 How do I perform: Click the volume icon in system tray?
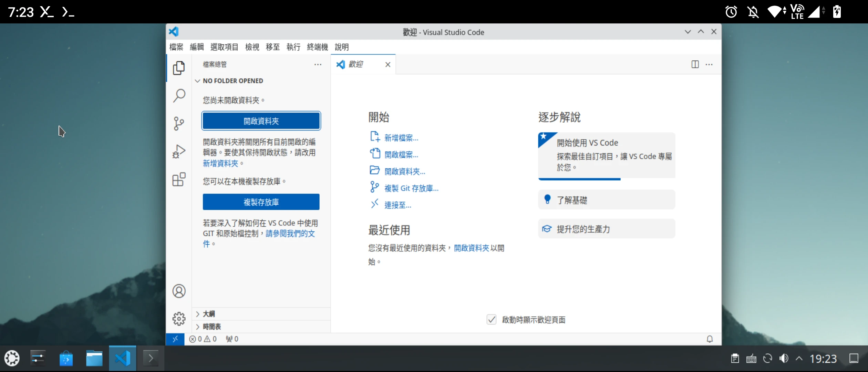click(784, 359)
